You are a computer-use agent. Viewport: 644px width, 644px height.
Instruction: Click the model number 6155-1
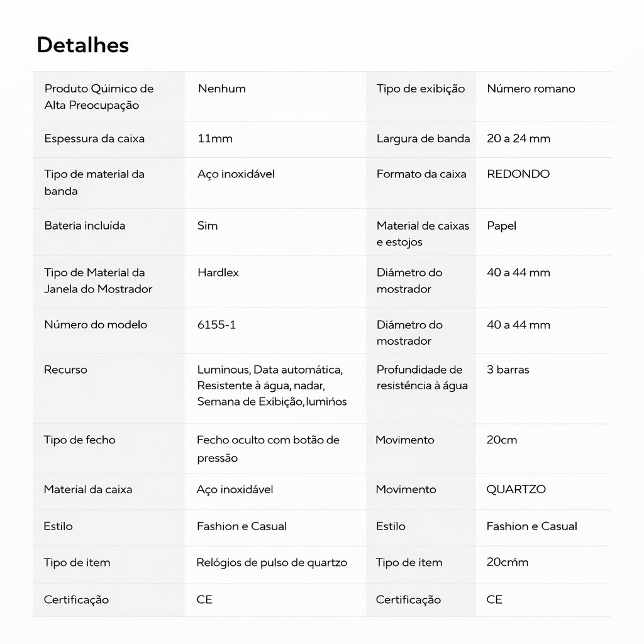[x=216, y=325]
